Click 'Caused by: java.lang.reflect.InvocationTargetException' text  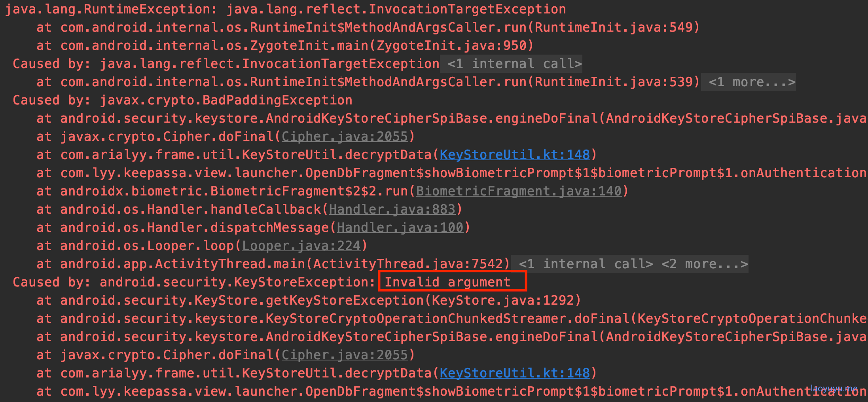(x=226, y=64)
